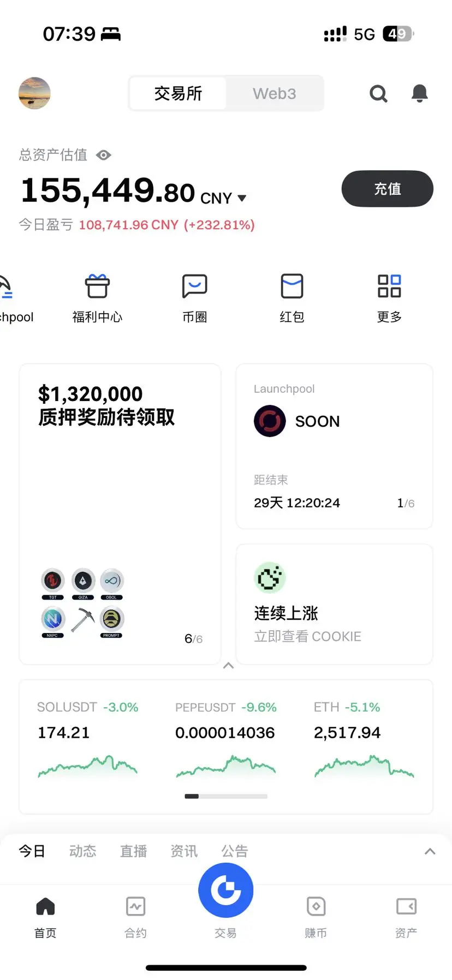Open the 红包 envelope icon
Screen dimensions: 452x980
tap(292, 286)
